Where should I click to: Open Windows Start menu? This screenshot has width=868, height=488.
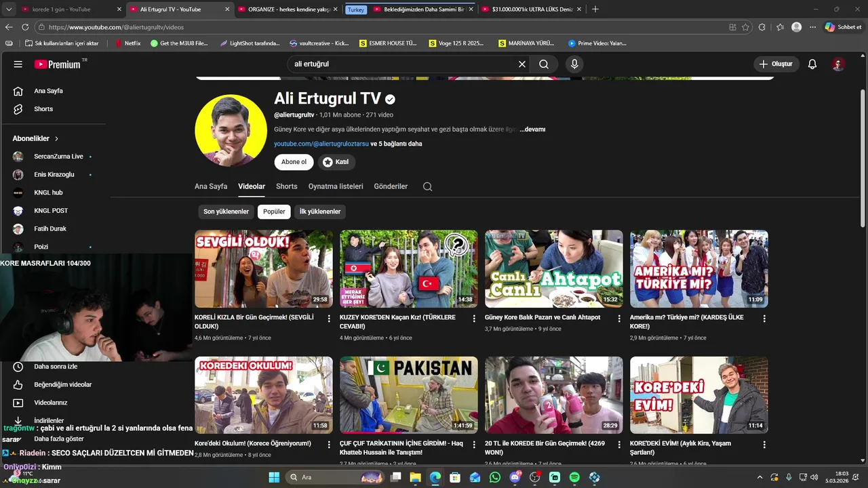(x=274, y=478)
